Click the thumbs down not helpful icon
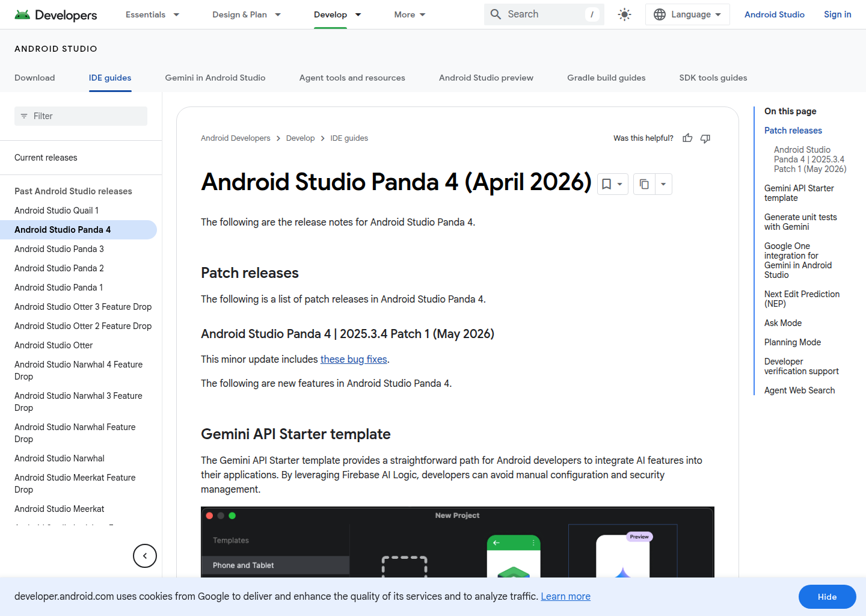This screenshot has width=866, height=616. (705, 138)
